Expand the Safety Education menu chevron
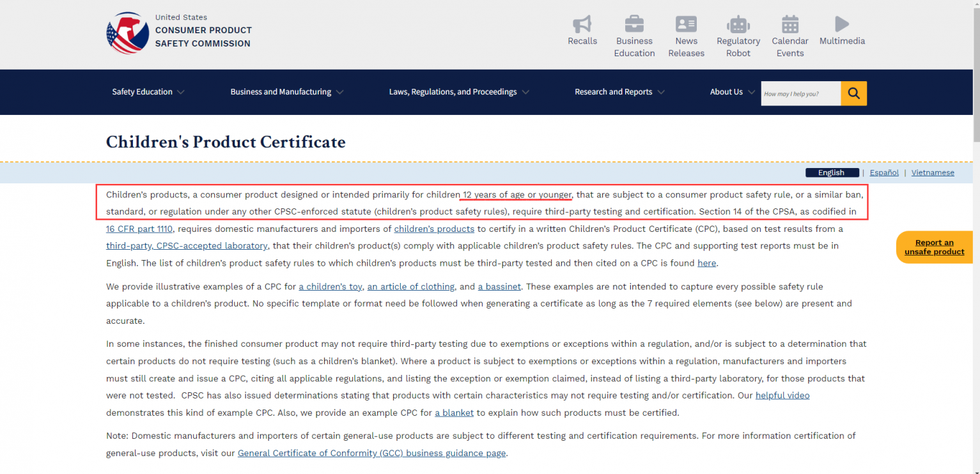This screenshot has height=474, width=980. [x=181, y=92]
